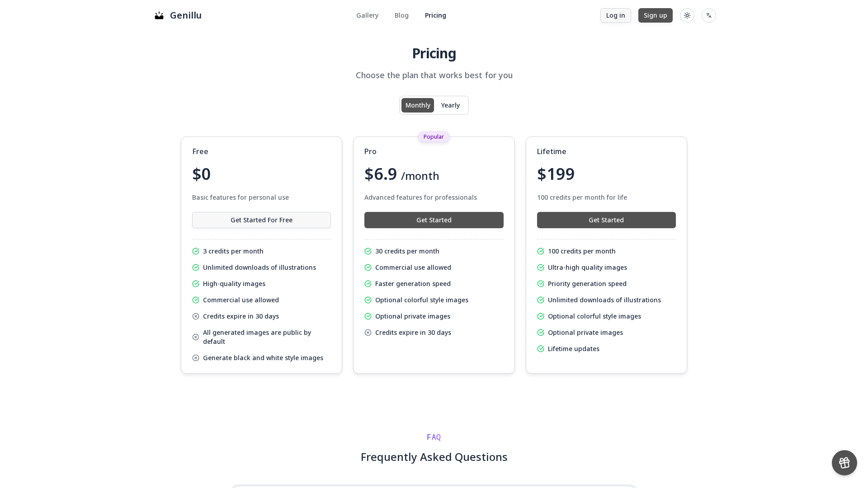Click the Sign up button

point(655,15)
